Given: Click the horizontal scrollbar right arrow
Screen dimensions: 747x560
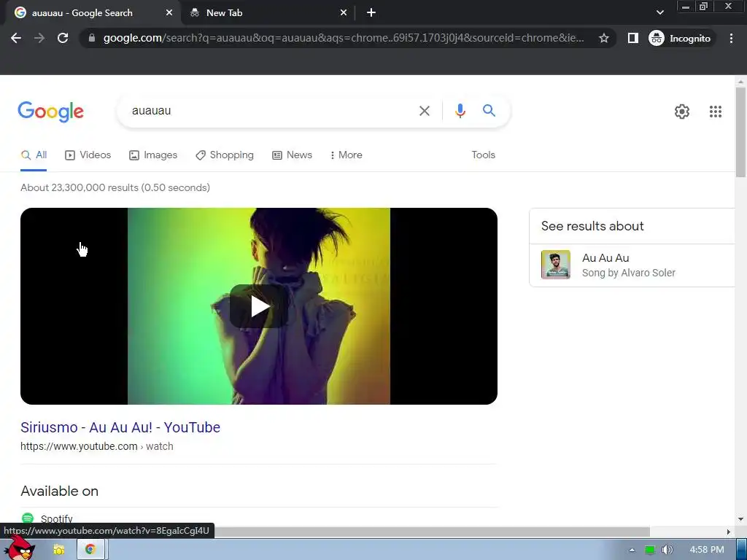Looking at the screenshot, I should (728, 532).
